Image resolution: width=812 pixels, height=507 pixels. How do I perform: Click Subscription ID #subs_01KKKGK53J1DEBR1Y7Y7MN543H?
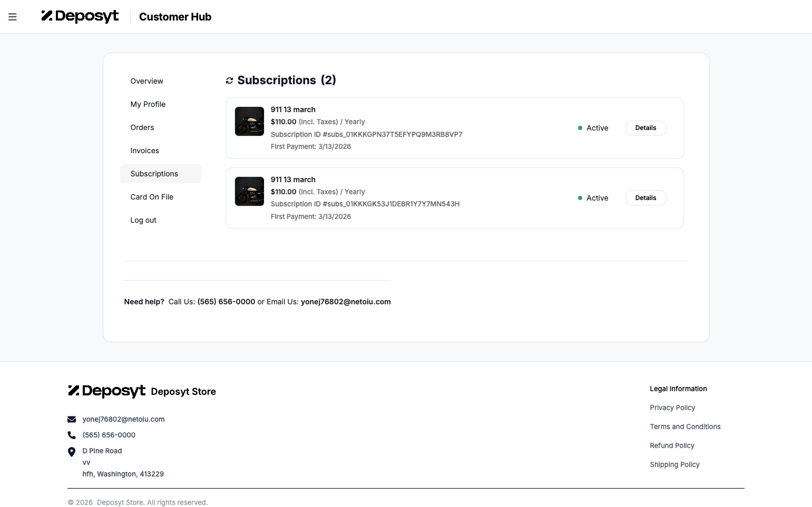tap(365, 204)
